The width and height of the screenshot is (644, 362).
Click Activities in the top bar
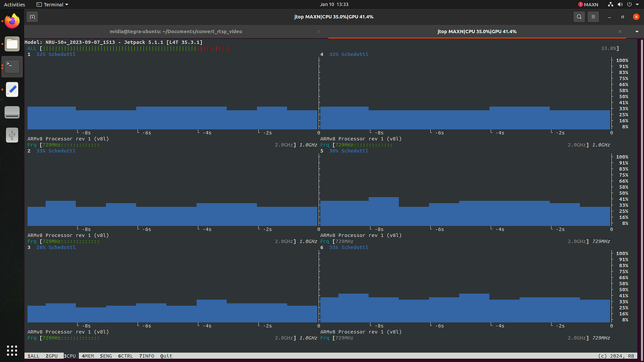click(x=14, y=4)
